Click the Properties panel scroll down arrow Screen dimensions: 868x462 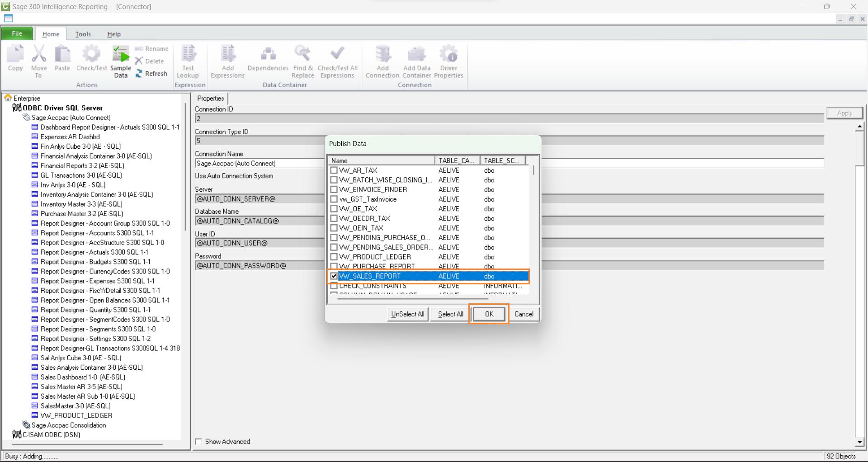[x=859, y=443]
